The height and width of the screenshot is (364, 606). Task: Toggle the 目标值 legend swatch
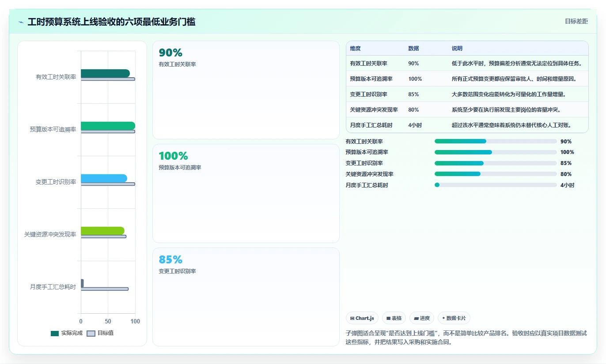[91, 334]
